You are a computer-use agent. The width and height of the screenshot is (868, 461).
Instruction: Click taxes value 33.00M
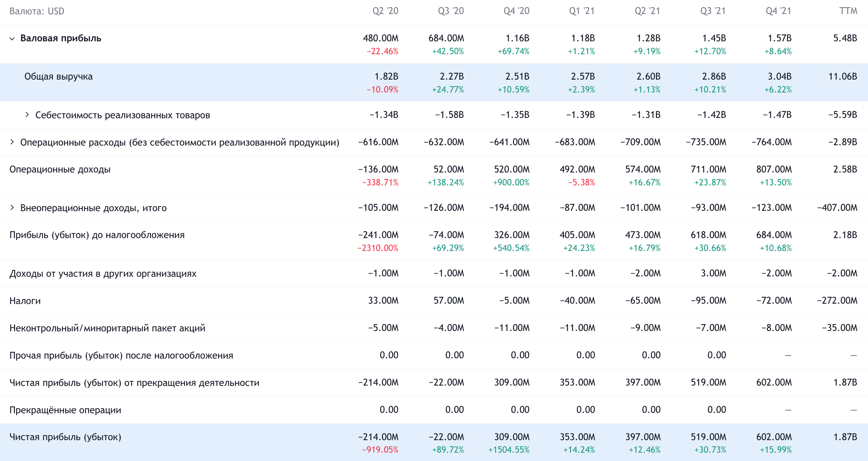click(383, 301)
